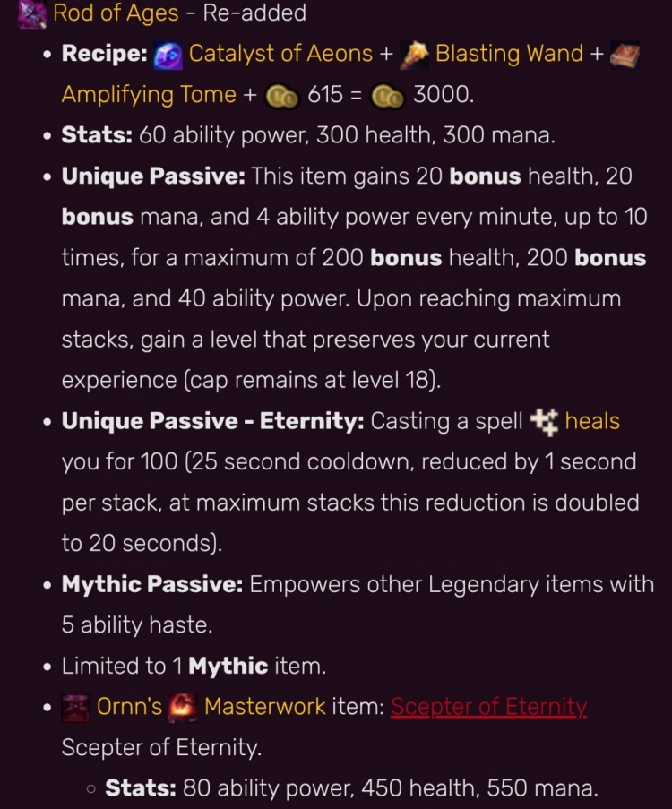The image size is (672, 809).
Task: Click the Masterwork forge icon
Action: [184, 708]
